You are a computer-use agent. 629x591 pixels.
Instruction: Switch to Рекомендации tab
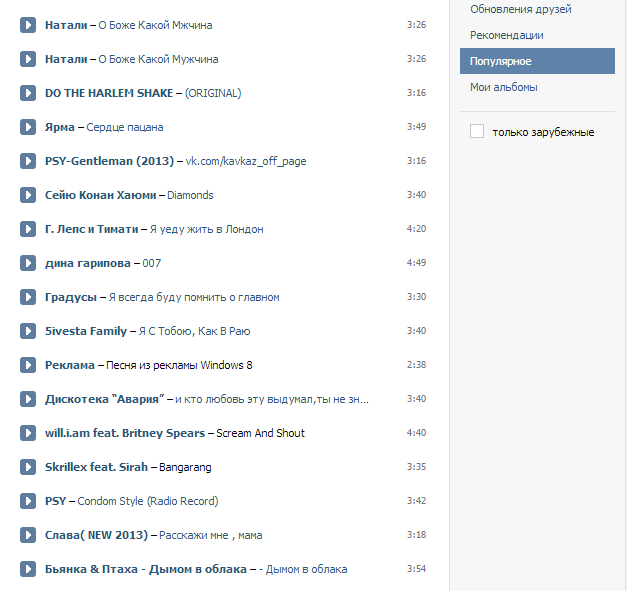click(507, 35)
